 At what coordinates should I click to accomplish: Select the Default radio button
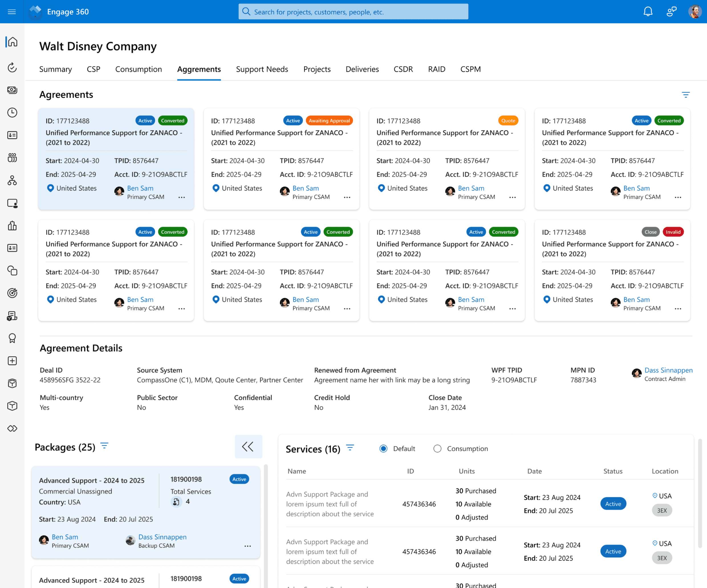pyautogui.click(x=383, y=448)
